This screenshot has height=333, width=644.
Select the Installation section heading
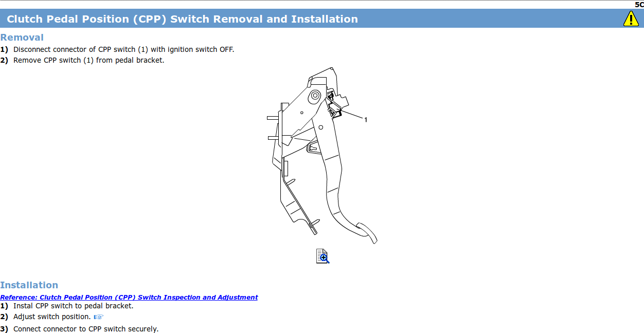(29, 285)
